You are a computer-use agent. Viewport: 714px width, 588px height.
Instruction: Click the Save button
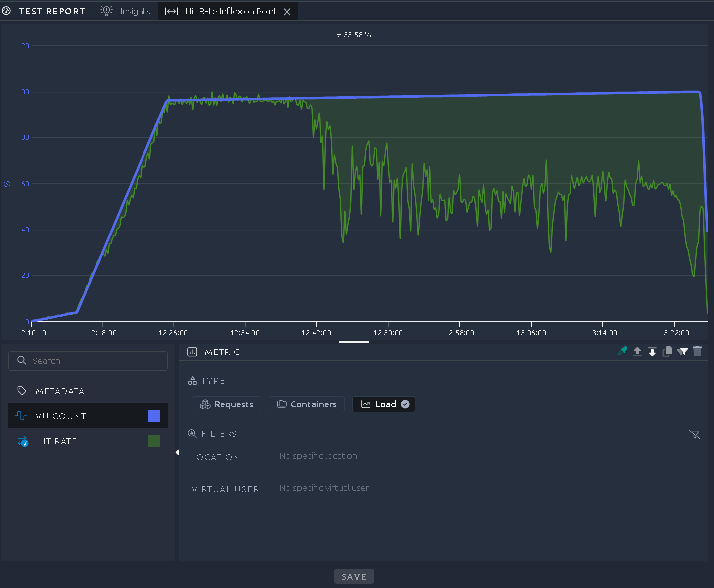(x=354, y=576)
